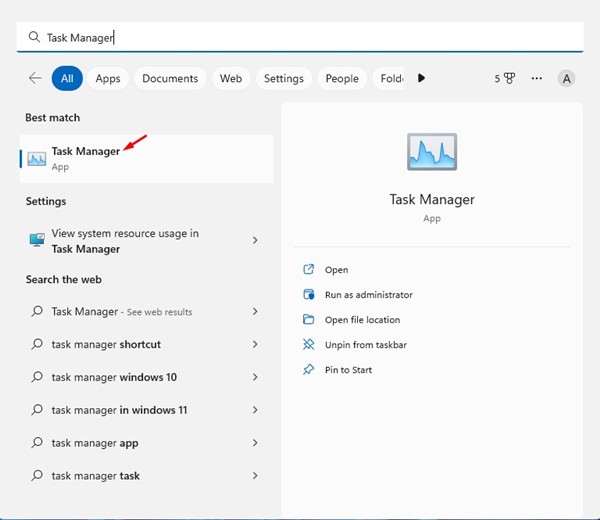This screenshot has width=600, height=520.
Task: Click the Task Manager search input field
Action: pos(300,37)
